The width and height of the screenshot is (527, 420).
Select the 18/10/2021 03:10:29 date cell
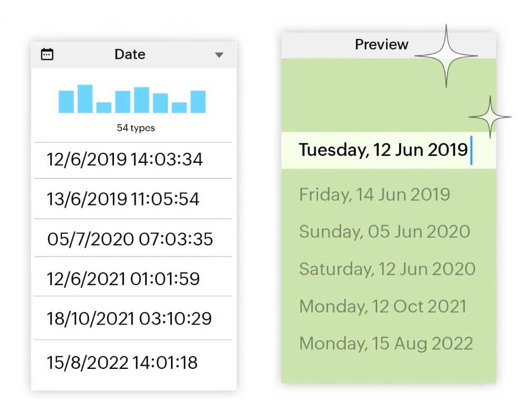coord(129,318)
